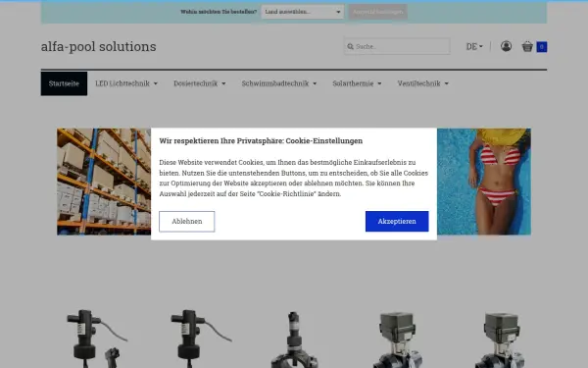Click the Ablehnen cookie button
This screenshot has height=368, width=588.
pos(187,221)
